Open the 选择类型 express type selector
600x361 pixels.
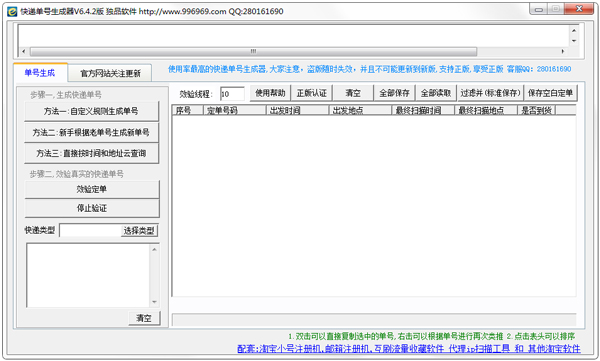tap(139, 230)
